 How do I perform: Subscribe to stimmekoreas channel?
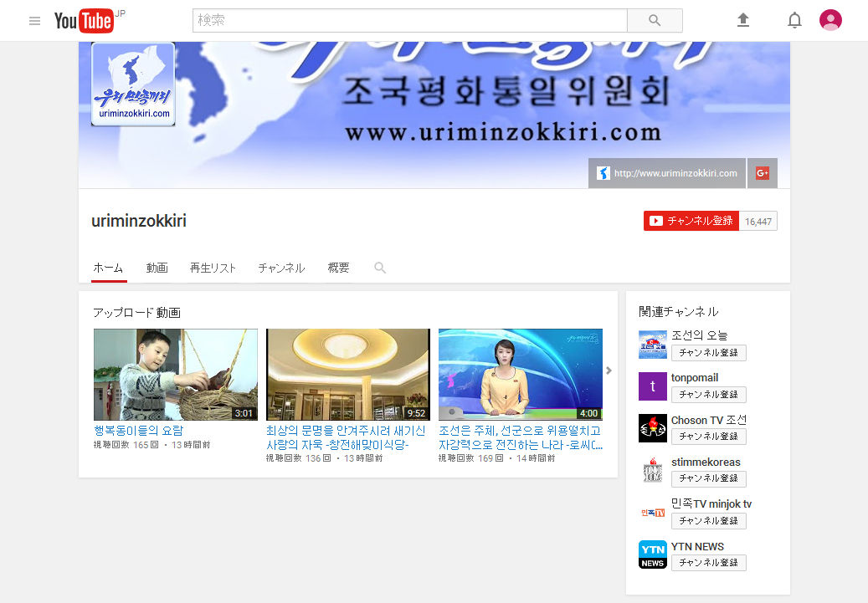709,478
